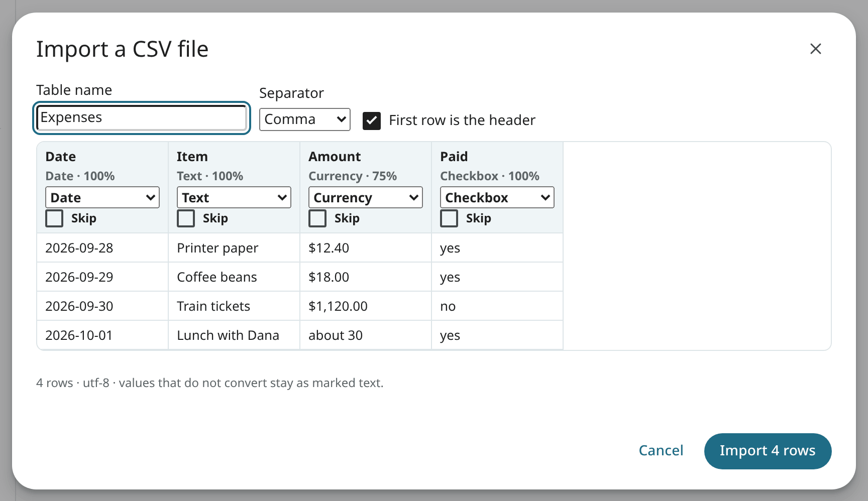The width and height of the screenshot is (868, 501).
Task: Select the Lunch with Dana cell
Action: (234, 335)
